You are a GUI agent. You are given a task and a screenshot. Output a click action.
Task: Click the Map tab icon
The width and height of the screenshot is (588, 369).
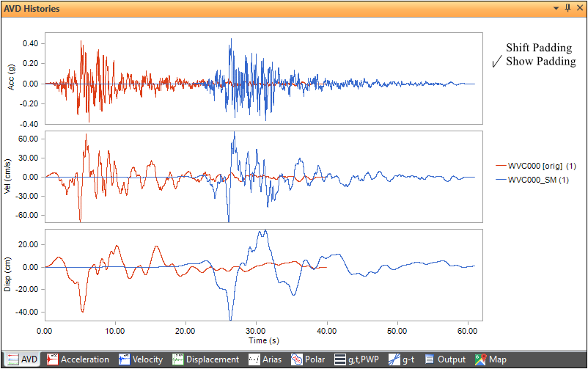480,359
